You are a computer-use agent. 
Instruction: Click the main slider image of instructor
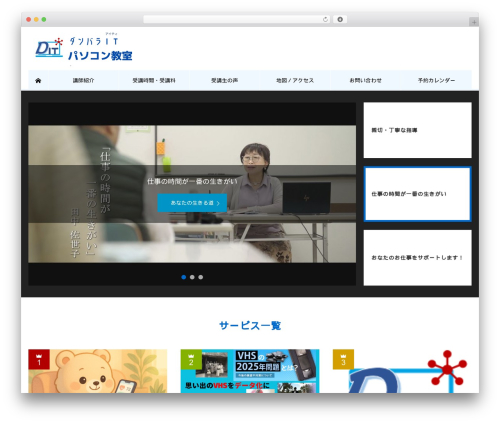coord(192,194)
